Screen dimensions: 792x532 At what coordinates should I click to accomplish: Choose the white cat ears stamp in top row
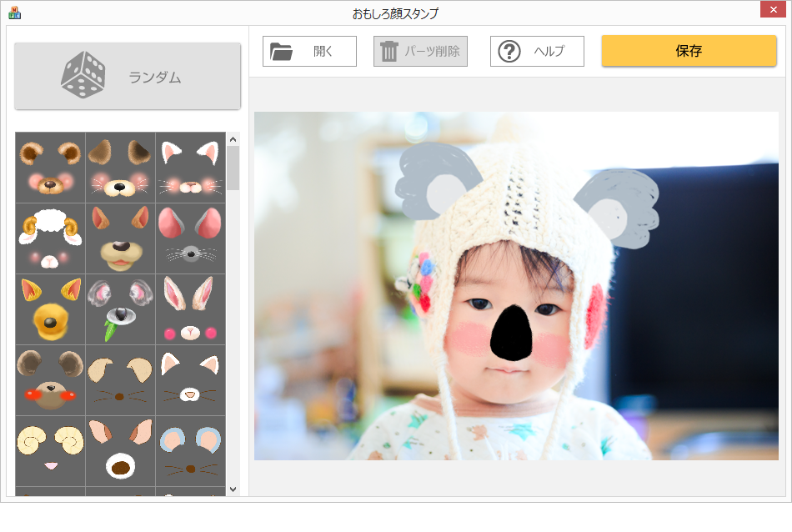[190, 167]
